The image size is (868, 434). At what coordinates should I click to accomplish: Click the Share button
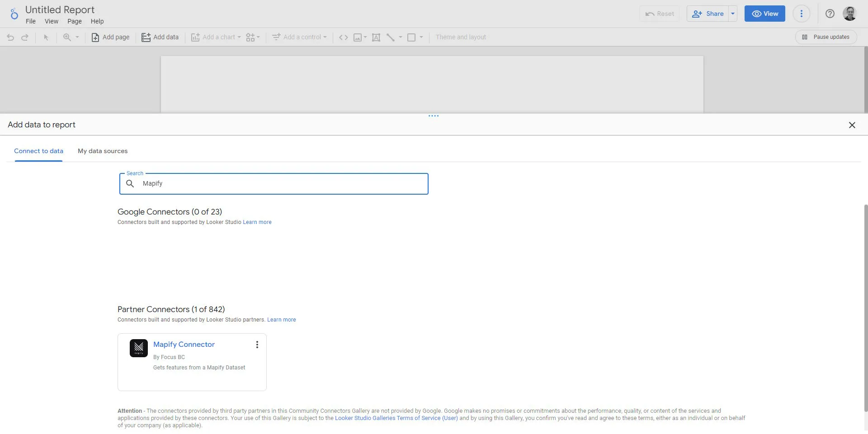pos(708,14)
